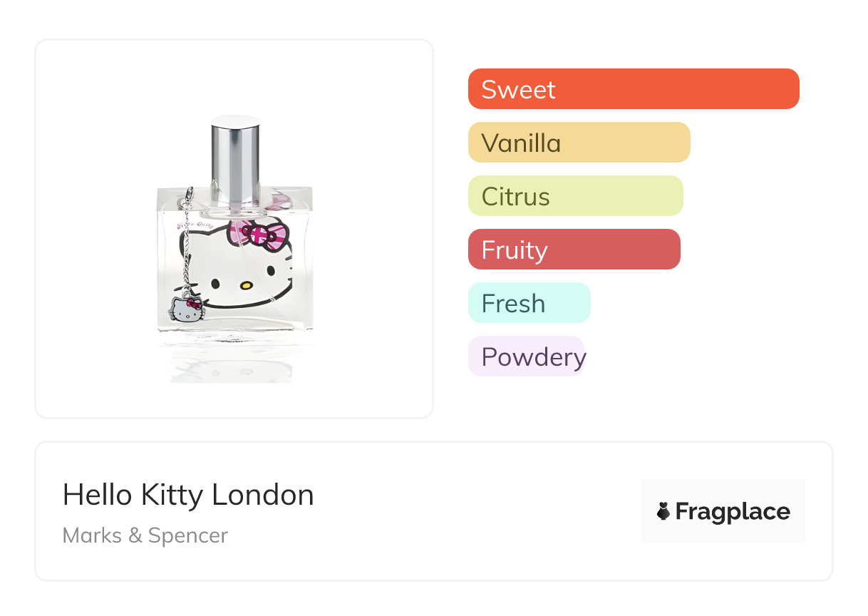
Task: Select the Vanilla accord bar
Action: coord(579,143)
